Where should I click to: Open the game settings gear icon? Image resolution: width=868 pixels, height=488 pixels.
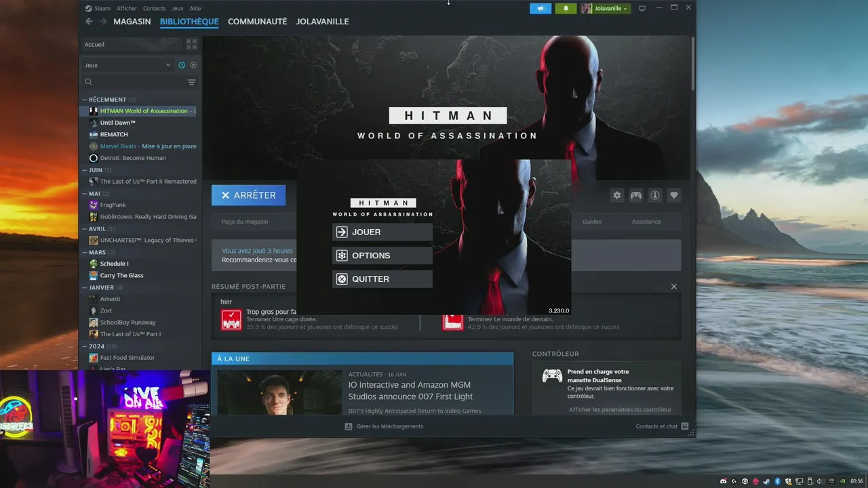point(617,195)
